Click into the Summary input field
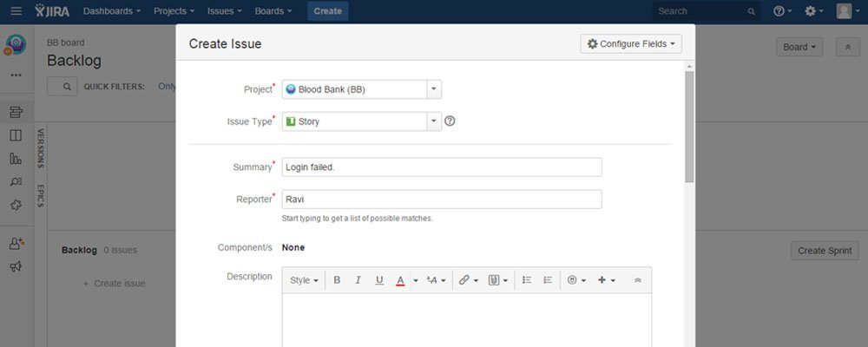The width and height of the screenshot is (868, 347). (441, 167)
